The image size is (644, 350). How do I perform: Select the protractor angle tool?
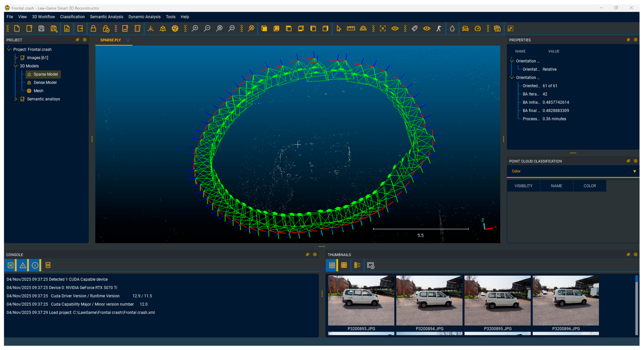click(x=363, y=29)
